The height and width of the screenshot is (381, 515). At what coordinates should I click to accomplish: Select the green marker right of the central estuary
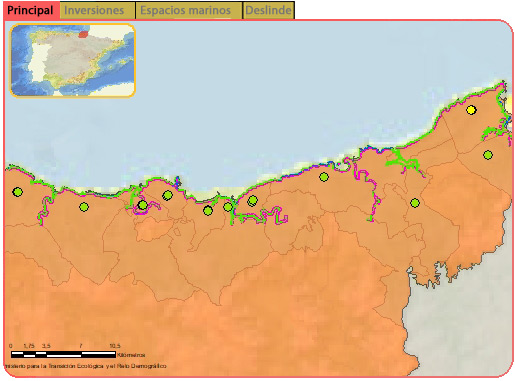253,201
